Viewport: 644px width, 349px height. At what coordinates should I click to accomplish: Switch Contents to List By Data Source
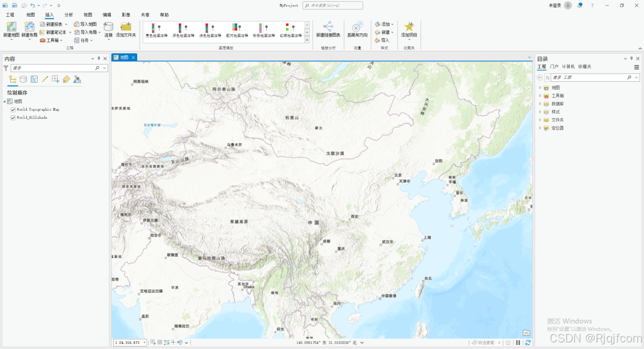[x=23, y=79]
